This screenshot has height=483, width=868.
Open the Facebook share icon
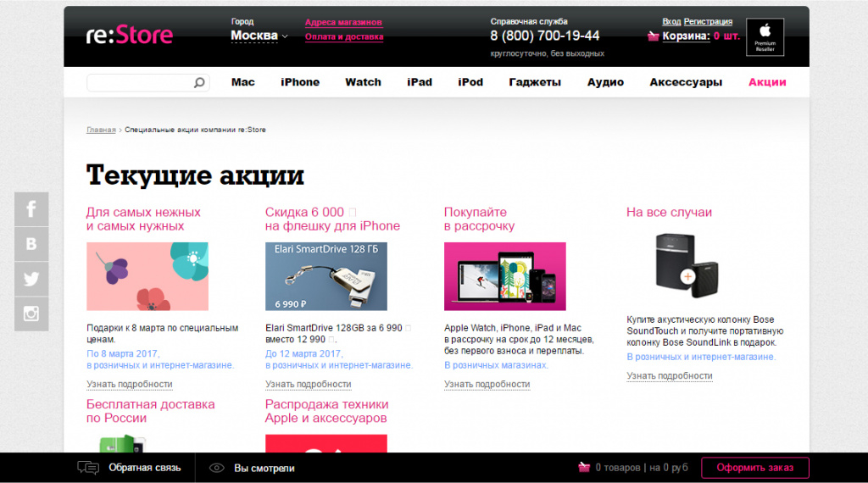(x=31, y=209)
